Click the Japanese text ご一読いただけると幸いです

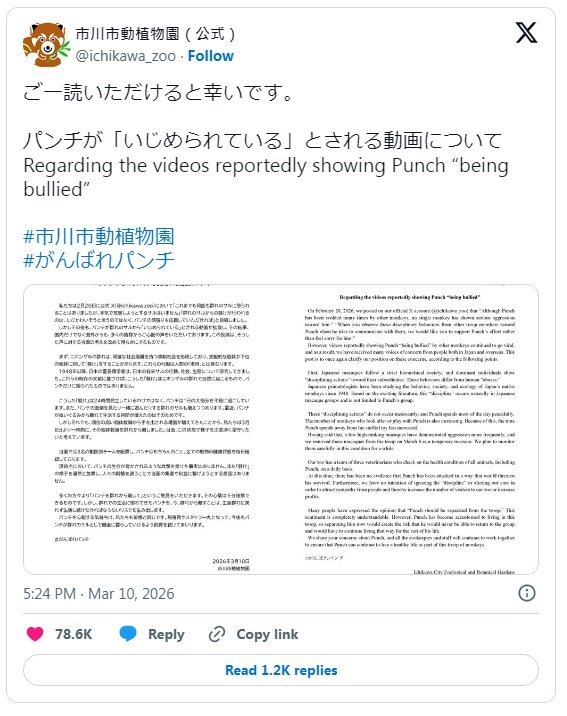tap(159, 92)
